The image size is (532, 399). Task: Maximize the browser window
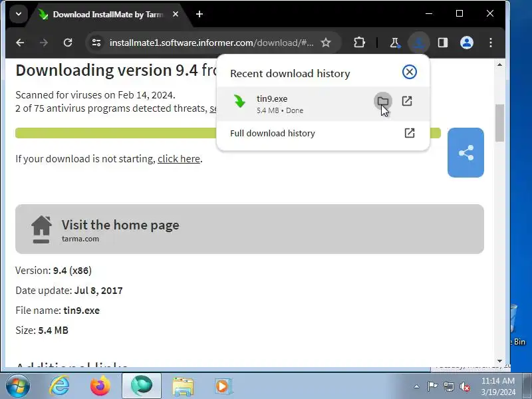(460, 13)
